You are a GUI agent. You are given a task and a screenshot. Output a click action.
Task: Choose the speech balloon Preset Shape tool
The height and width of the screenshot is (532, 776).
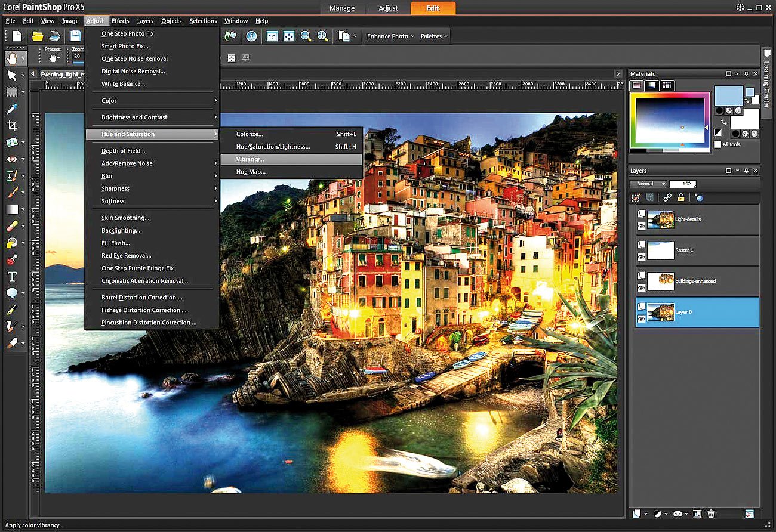[11, 293]
